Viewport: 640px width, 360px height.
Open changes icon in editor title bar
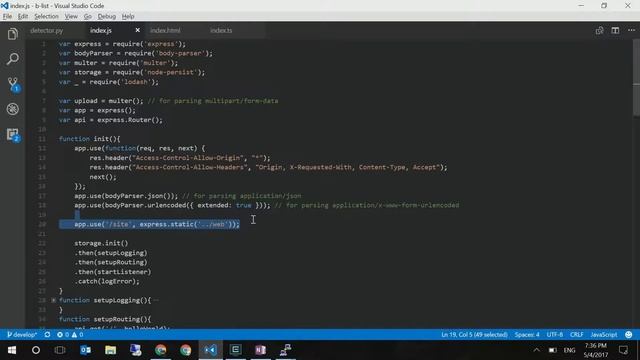[599, 31]
